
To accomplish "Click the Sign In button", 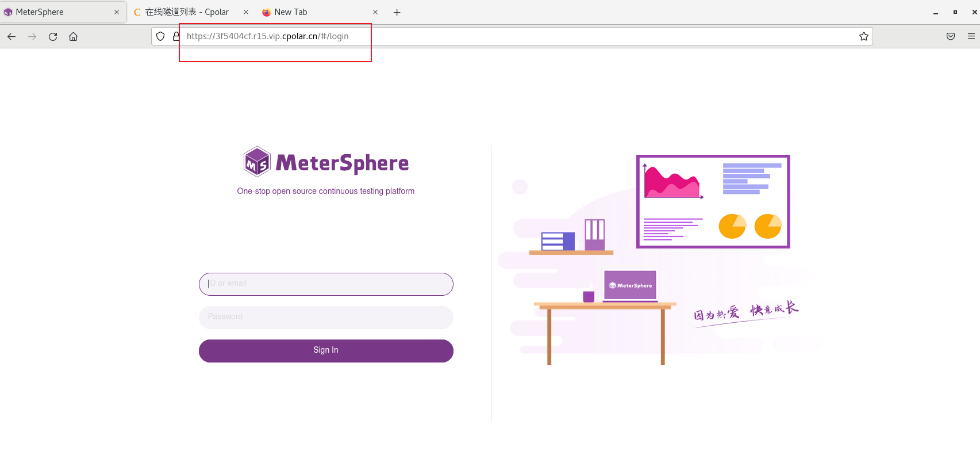I will (326, 351).
